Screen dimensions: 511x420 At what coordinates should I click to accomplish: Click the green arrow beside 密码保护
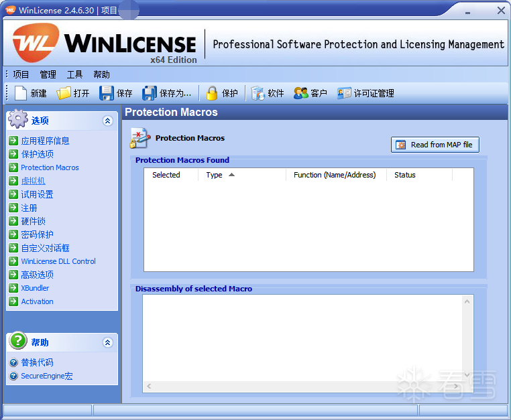pos(13,234)
